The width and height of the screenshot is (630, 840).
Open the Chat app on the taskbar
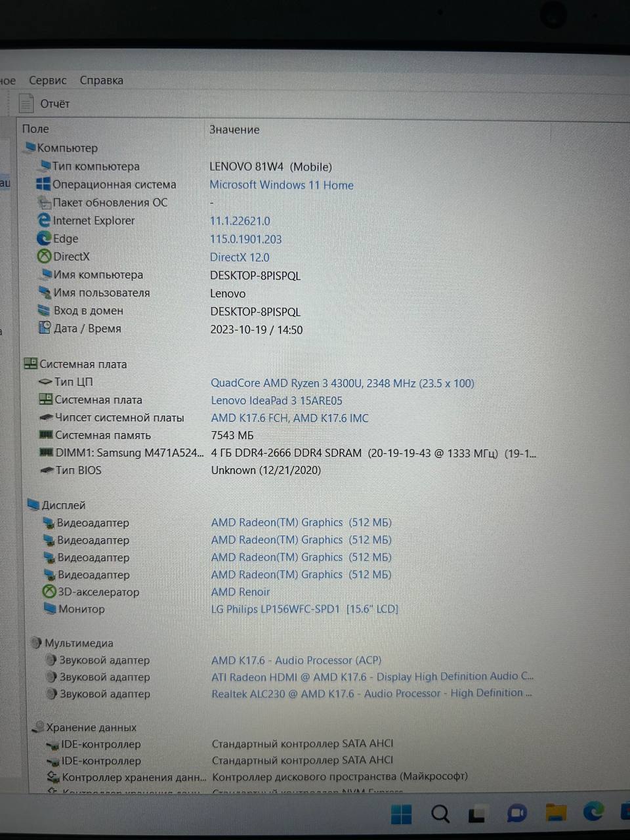(517, 814)
